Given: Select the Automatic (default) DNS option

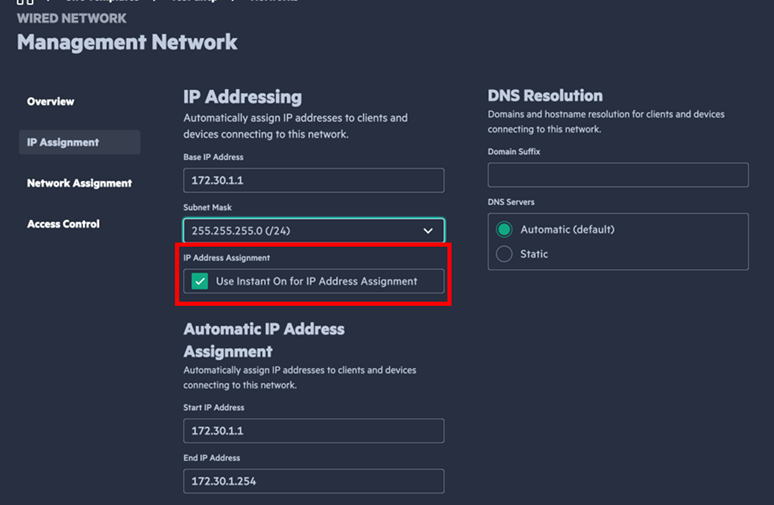Looking at the screenshot, I should coord(505,229).
